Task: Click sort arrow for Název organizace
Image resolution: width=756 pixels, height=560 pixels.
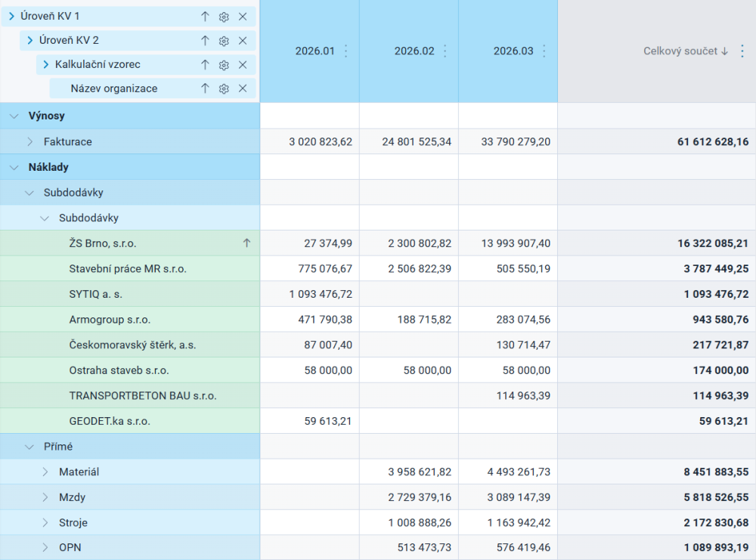Action: tap(205, 88)
